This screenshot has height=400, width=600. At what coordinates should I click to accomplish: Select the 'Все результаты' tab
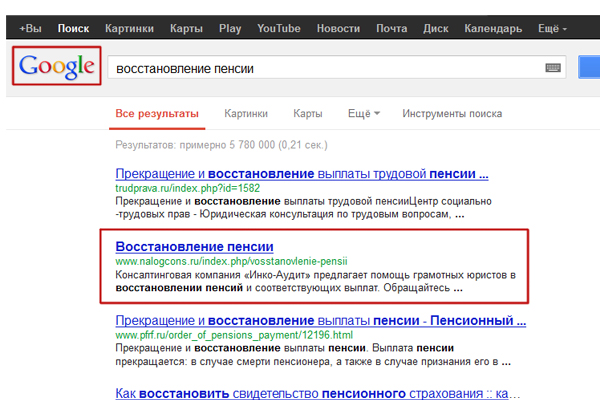[x=157, y=114]
